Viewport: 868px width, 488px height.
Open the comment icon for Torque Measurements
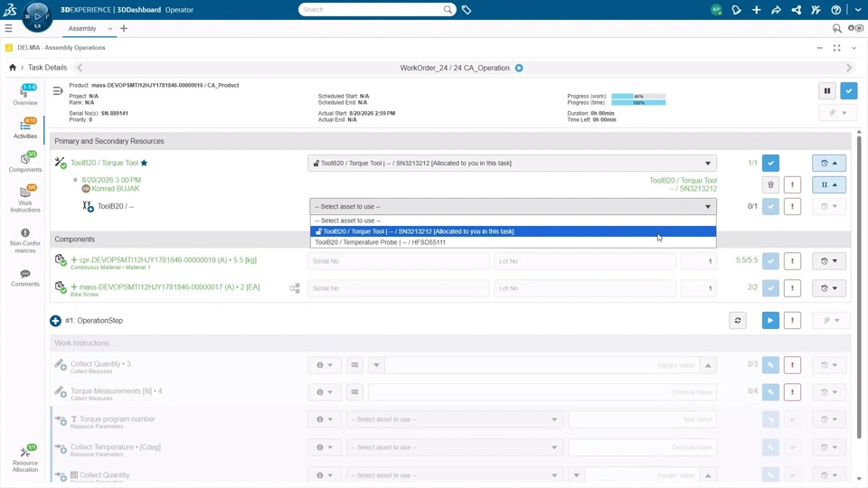click(x=354, y=392)
